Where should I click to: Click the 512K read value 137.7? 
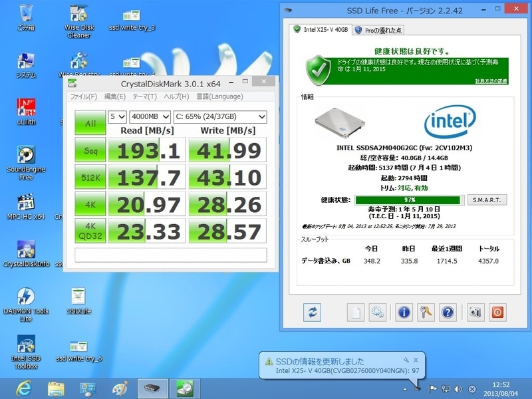click(147, 177)
